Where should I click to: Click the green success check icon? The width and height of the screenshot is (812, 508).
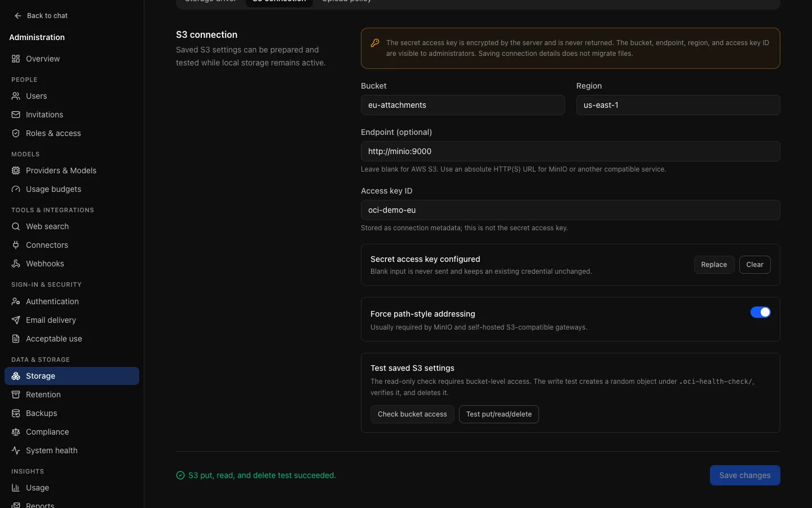point(180,475)
